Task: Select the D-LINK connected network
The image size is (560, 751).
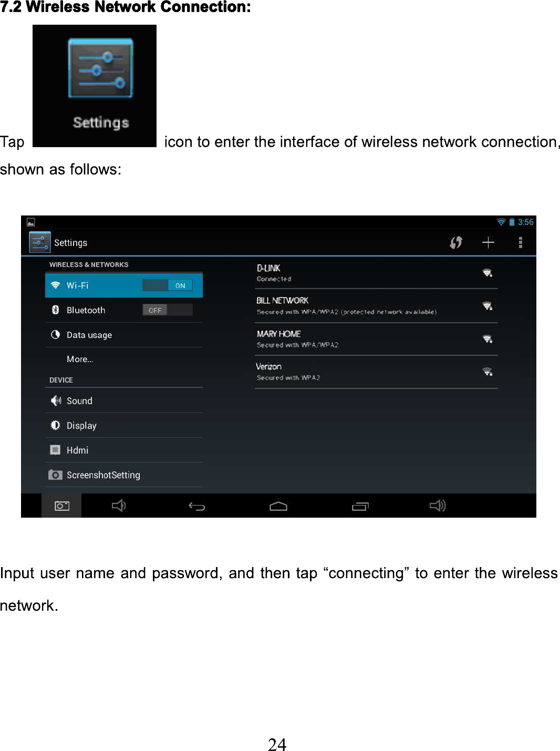Action: pos(376,273)
